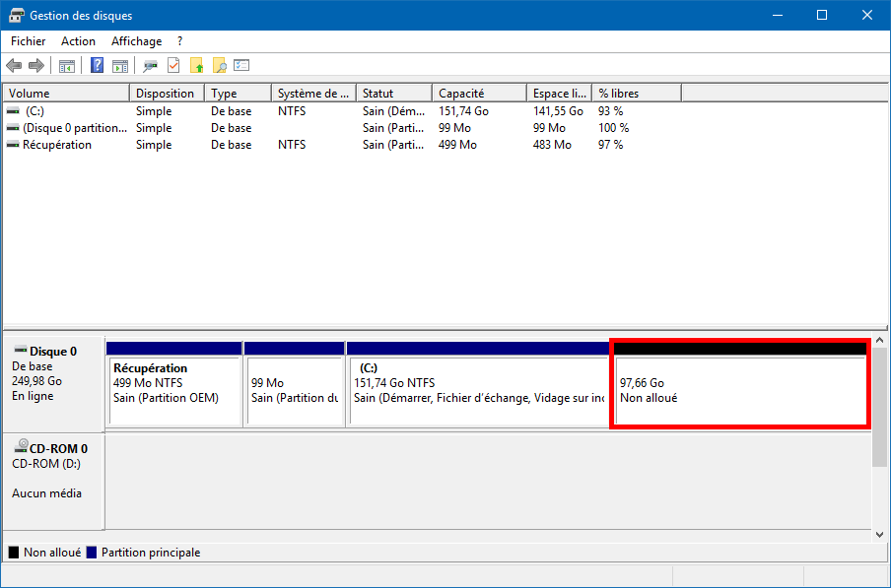Click the En ligne status text
Viewport: 891px width, 588px height.
click(33, 396)
